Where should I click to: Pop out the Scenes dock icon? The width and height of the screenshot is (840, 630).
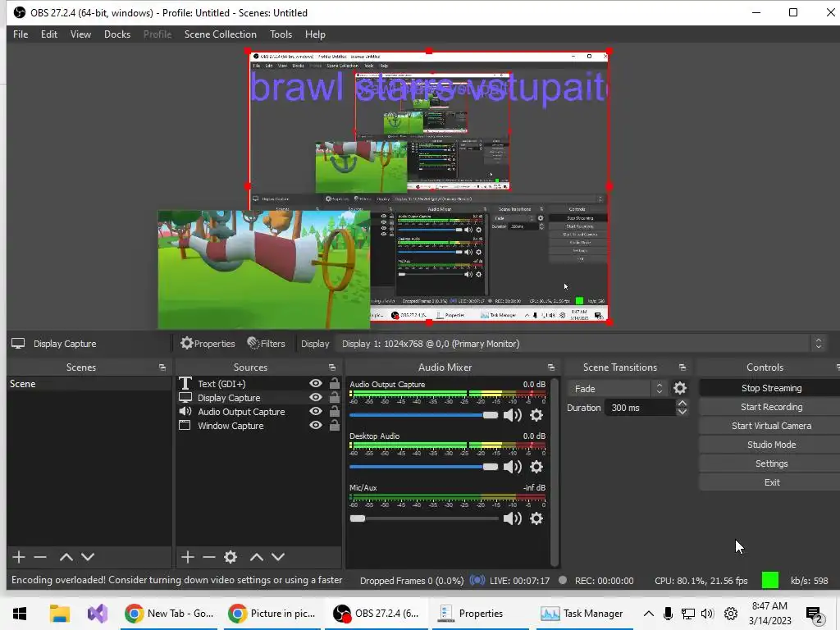[x=162, y=367]
